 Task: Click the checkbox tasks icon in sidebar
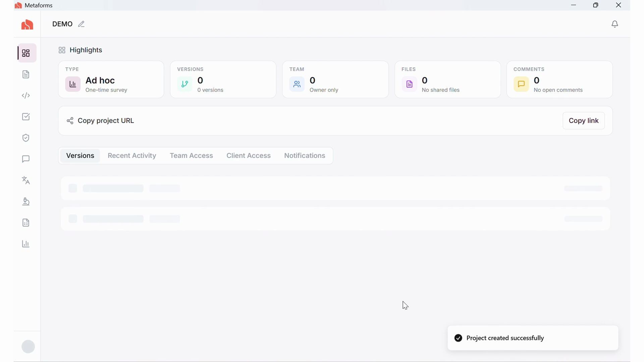pos(26,117)
